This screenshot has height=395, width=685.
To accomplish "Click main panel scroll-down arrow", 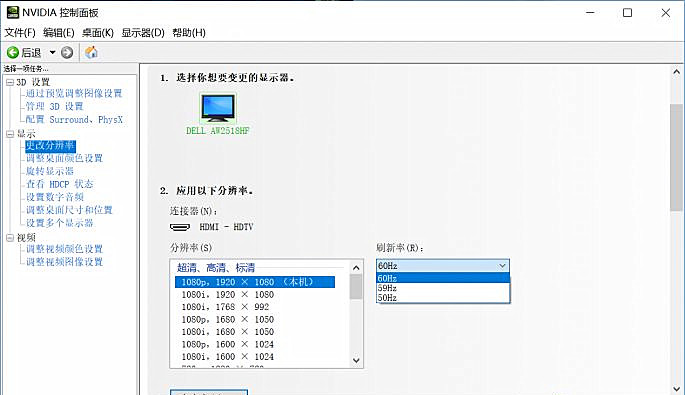I will click(x=676, y=388).
